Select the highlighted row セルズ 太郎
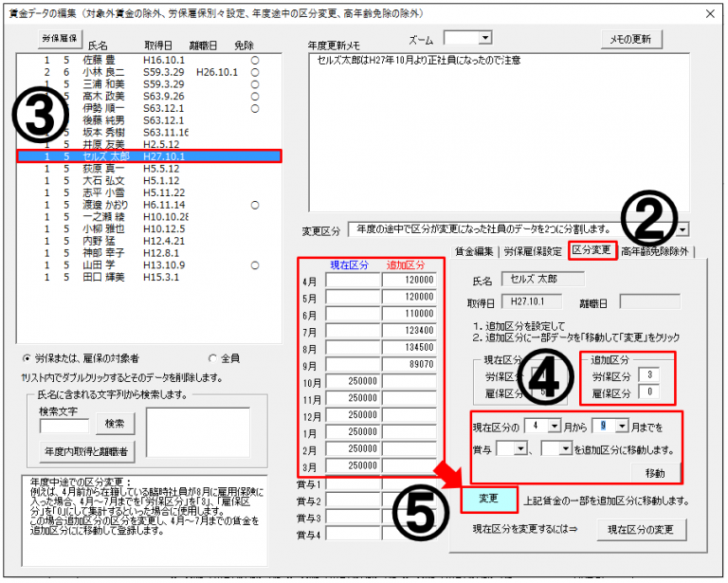Screen dimensions: 728x583 pos(149,156)
